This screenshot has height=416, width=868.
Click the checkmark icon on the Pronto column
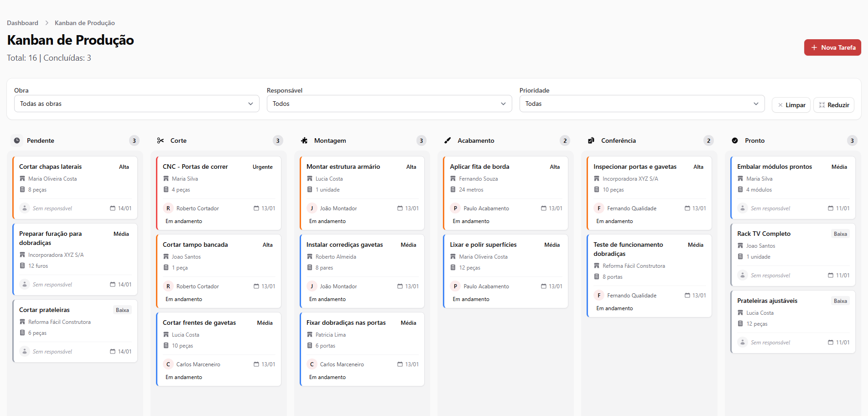coord(735,140)
